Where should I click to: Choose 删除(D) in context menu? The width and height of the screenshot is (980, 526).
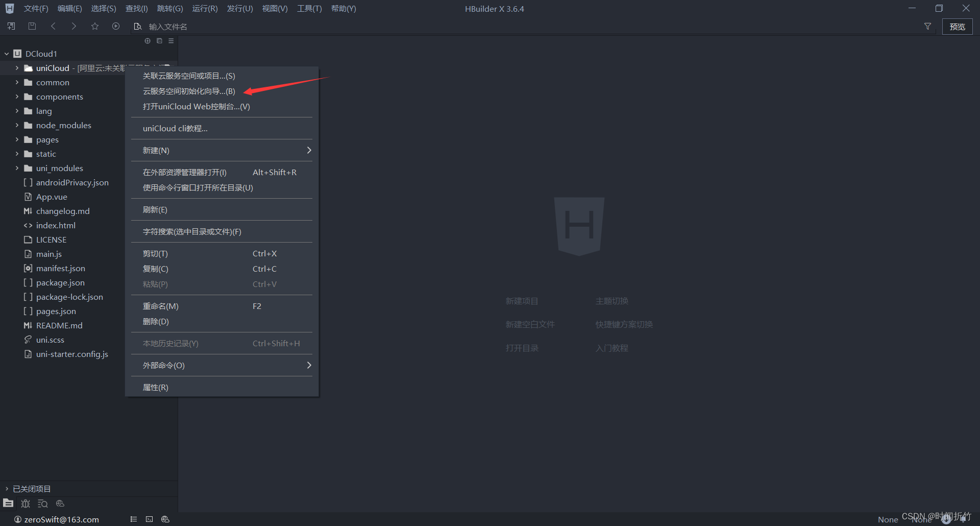[222, 321]
